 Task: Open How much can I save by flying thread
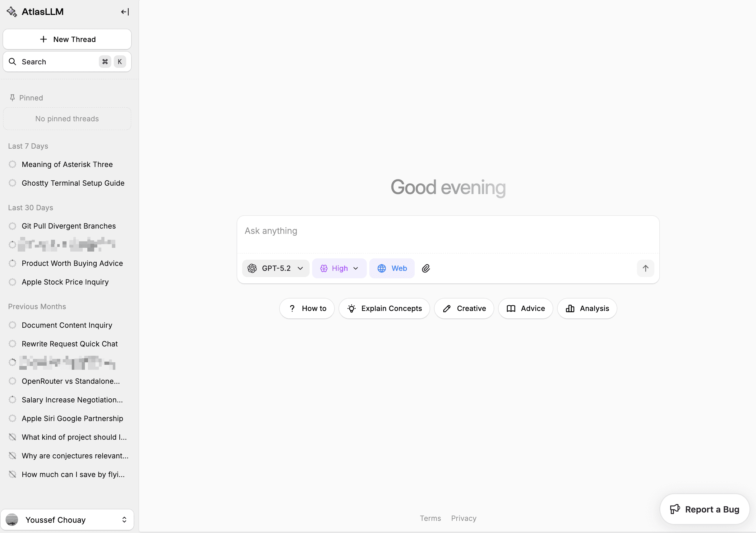[x=67, y=474]
